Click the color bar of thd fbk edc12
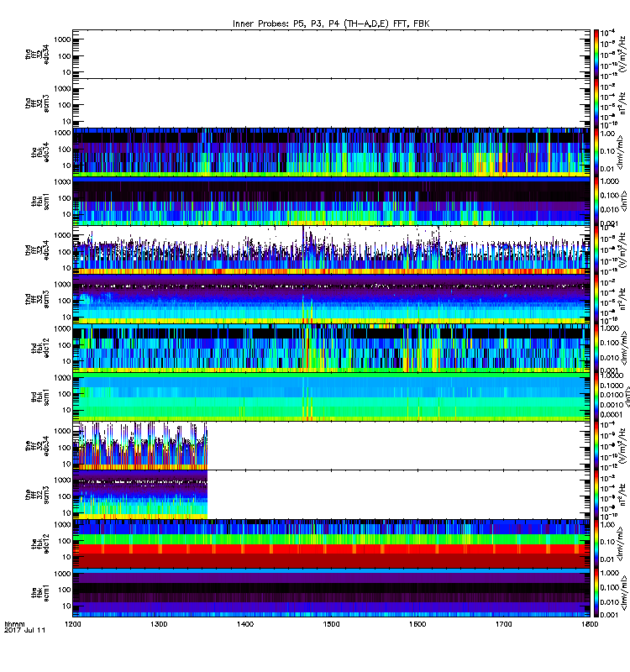Screen dimensions: 630x672 pos(596,348)
